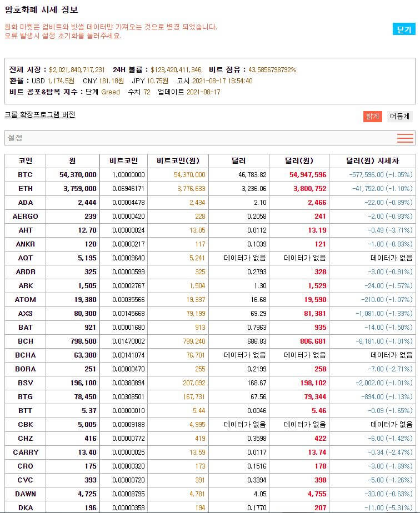Select the ADA coin row label

tap(25, 203)
